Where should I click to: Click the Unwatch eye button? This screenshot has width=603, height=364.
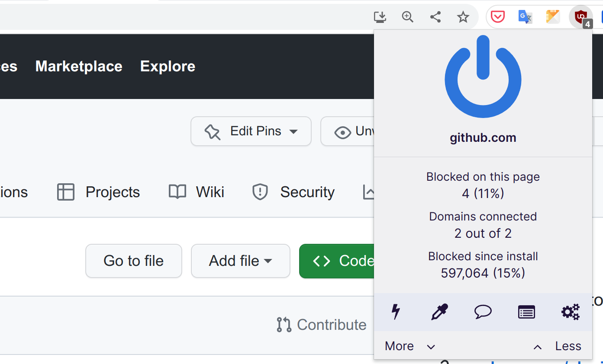tap(348, 131)
